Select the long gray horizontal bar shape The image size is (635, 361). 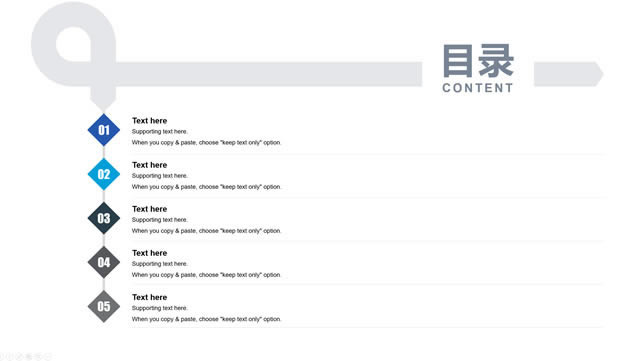[x=269, y=74]
